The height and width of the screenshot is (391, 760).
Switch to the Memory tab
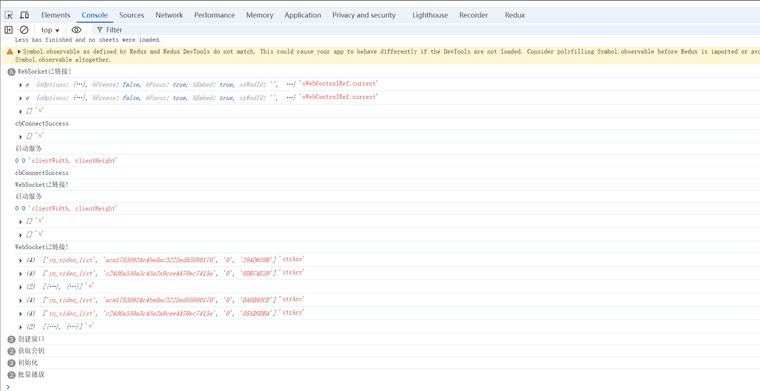pyautogui.click(x=260, y=15)
